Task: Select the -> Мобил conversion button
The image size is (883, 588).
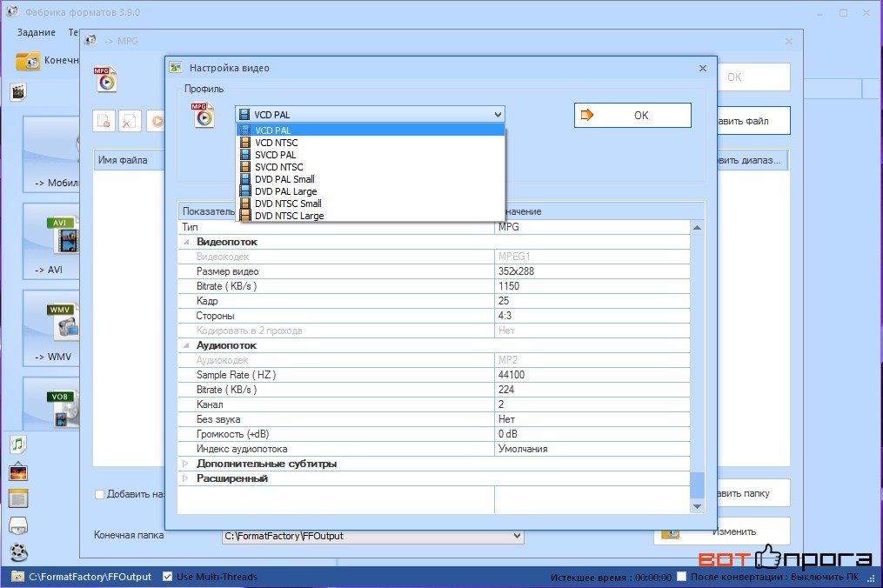Action: [50, 154]
